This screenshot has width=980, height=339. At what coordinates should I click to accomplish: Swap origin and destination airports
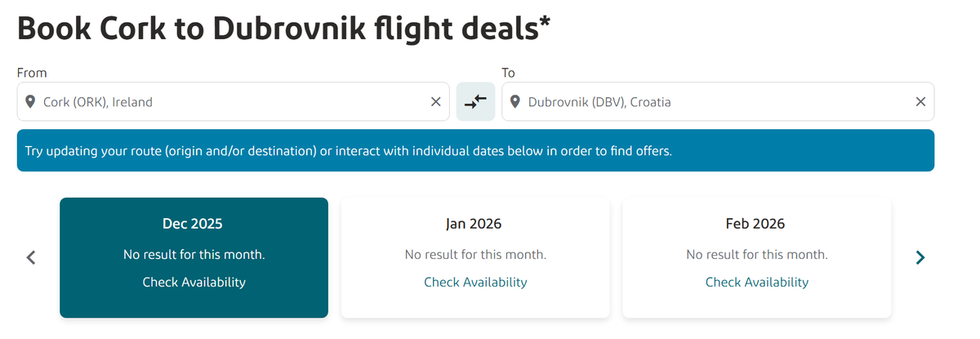click(475, 102)
